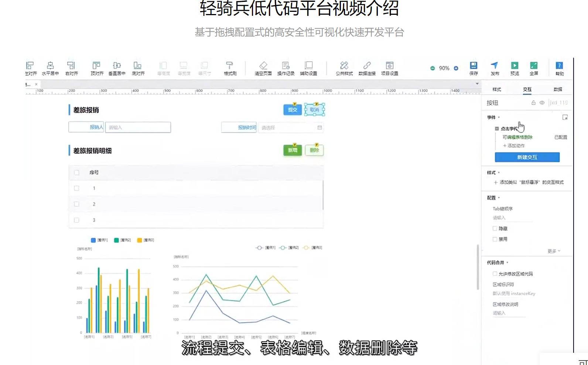Click the zoom-in plus next to 90%
The width and height of the screenshot is (588, 365).
(x=456, y=68)
